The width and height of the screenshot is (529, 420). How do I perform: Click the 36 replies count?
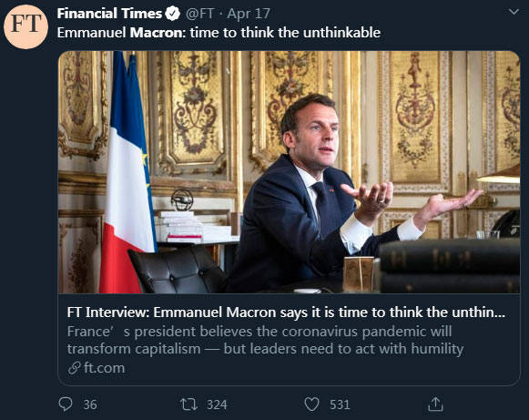point(90,405)
